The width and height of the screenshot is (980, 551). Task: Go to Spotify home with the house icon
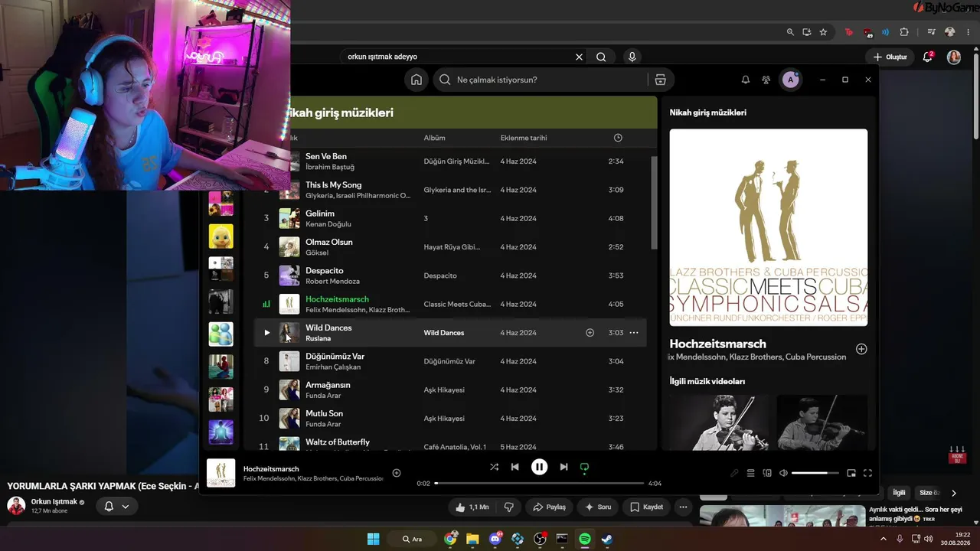click(416, 80)
